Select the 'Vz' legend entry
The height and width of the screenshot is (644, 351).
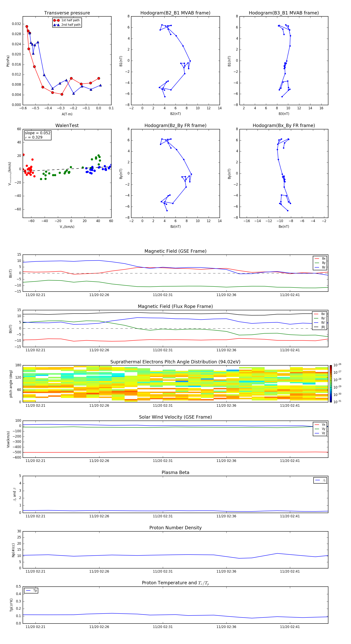(x=320, y=433)
